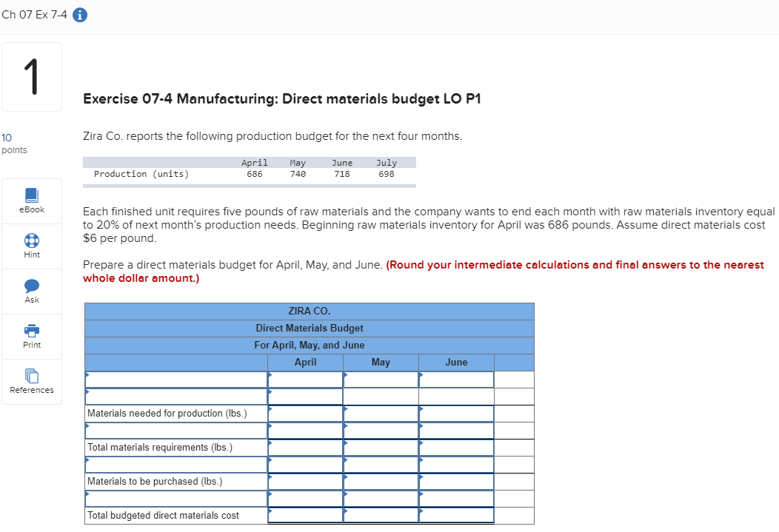
Task: Click the 'Materials to be purchased (lbs.)' label
Action: (155, 482)
